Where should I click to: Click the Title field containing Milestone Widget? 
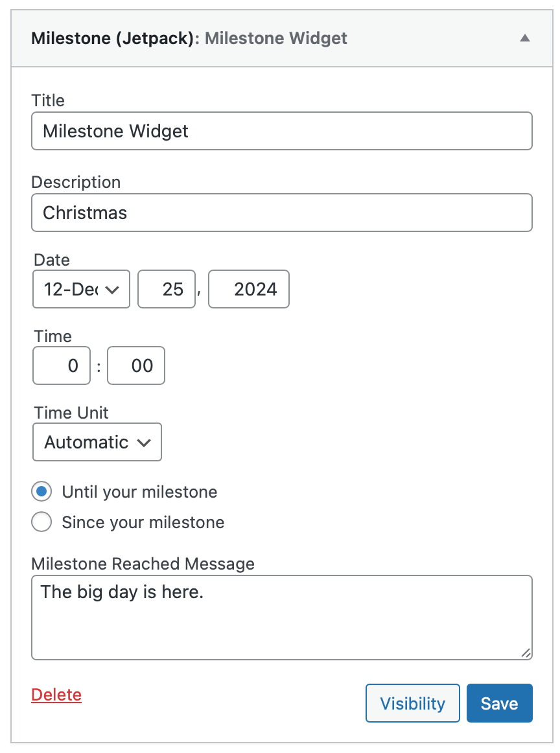point(281,131)
